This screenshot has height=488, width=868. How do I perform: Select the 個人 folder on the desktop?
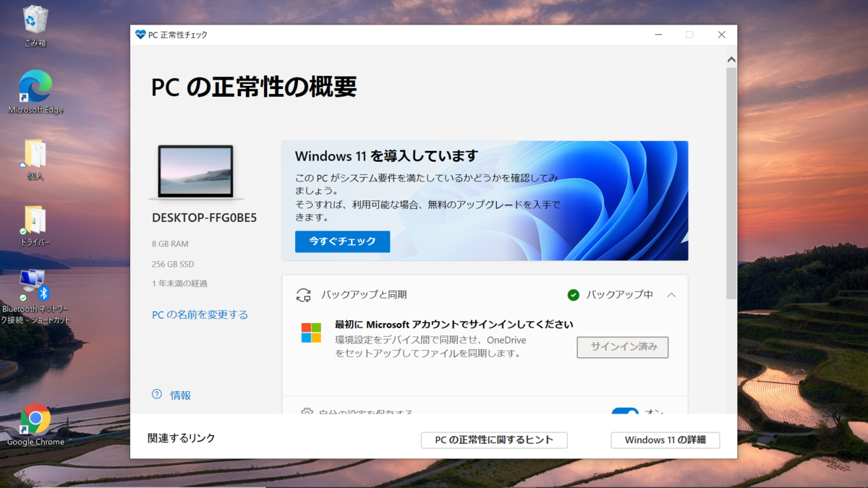35,159
